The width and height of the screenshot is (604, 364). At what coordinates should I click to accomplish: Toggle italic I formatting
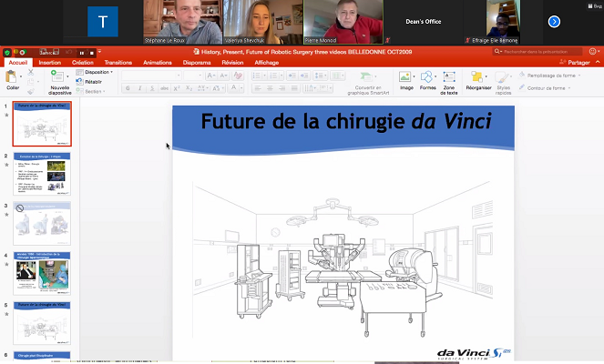point(139,88)
